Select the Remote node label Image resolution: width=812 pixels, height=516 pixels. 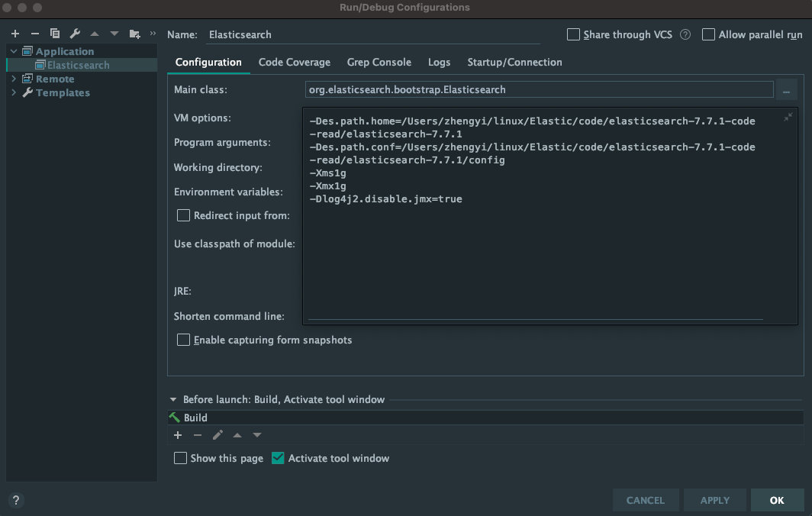pos(55,79)
